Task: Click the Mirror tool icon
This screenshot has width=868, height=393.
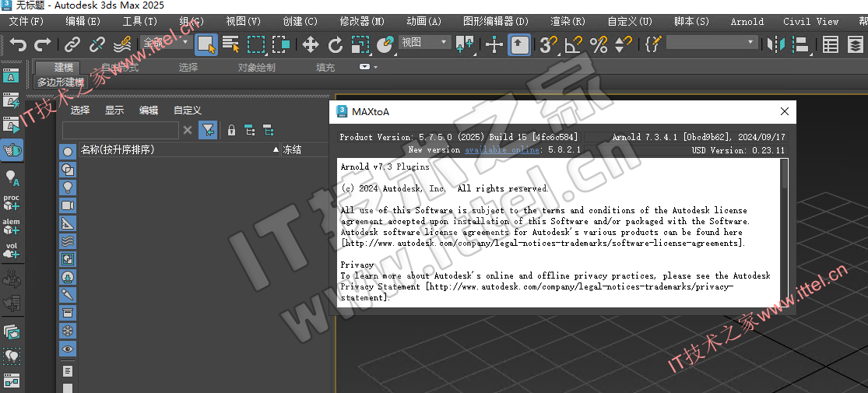Action: pos(775,44)
